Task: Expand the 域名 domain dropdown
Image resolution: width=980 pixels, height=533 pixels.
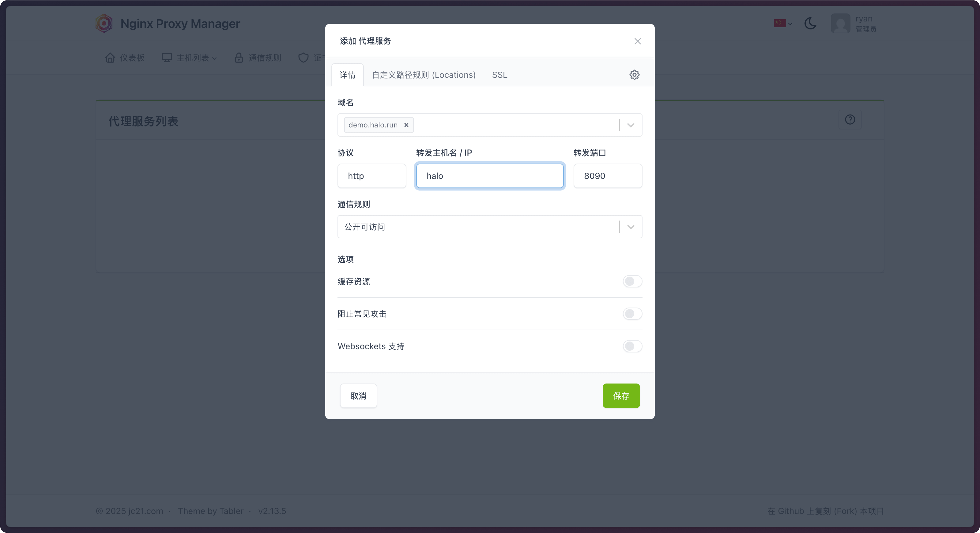Action: pyautogui.click(x=630, y=125)
